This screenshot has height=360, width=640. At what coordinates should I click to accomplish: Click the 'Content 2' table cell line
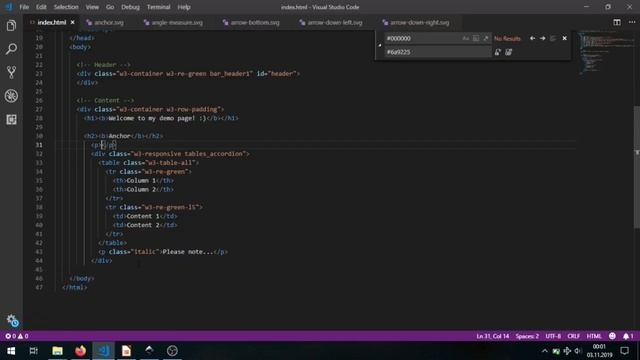click(x=145, y=225)
